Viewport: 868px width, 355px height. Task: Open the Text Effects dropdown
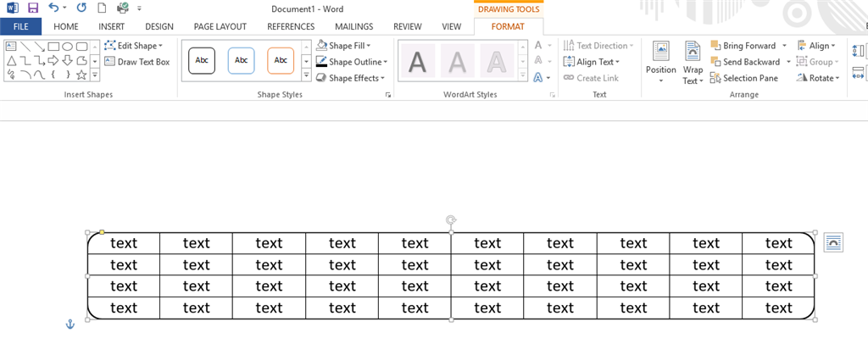click(x=543, y=78)
